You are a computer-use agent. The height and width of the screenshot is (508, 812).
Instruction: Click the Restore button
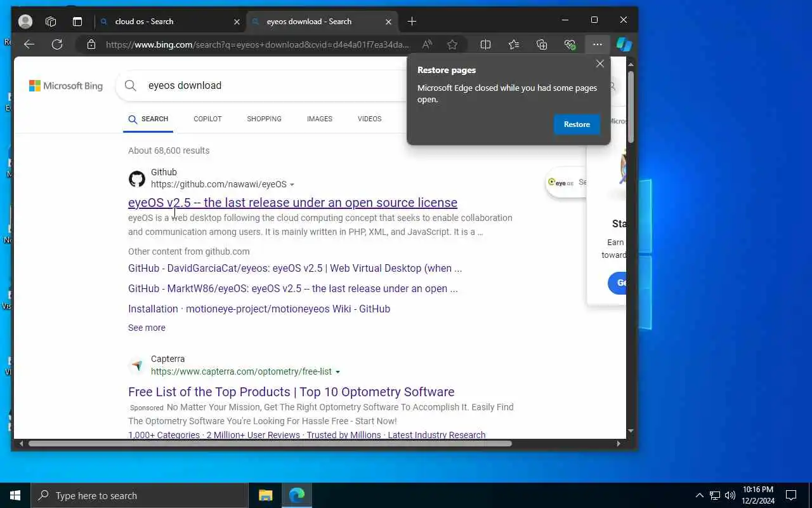[577, 124]
